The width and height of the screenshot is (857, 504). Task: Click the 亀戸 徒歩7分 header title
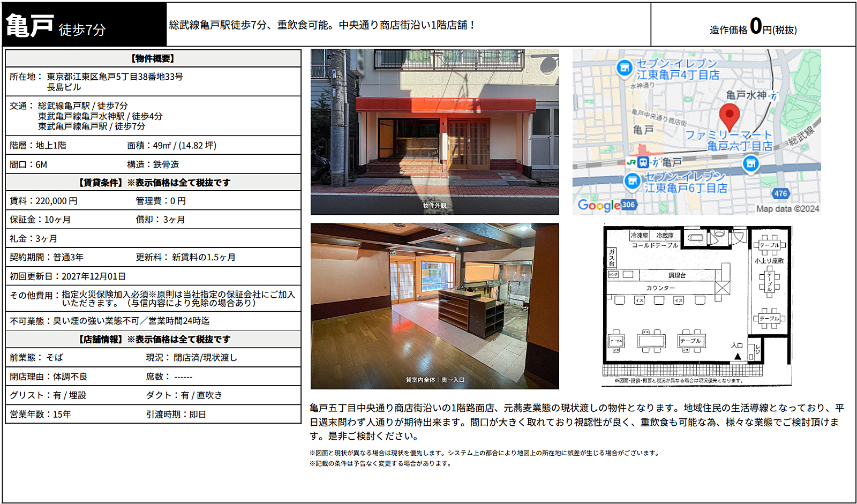pyautogui.click(x=56, y=26)
